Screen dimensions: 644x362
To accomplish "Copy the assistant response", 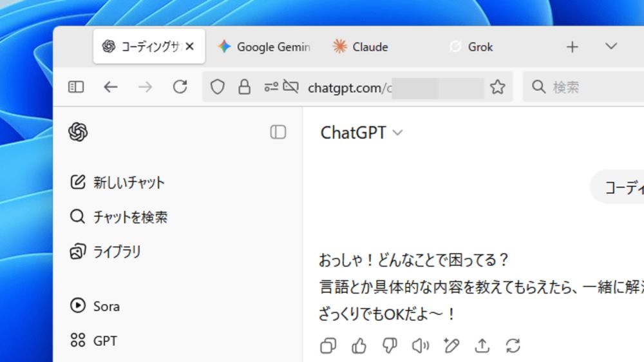I will [328, 345].
